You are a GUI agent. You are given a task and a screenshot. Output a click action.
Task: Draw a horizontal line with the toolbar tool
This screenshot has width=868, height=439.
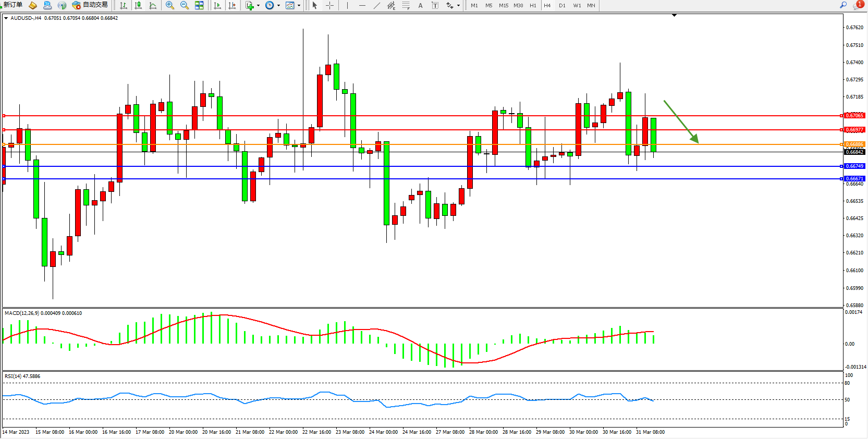pyautogui.click(x=362, y=5)
